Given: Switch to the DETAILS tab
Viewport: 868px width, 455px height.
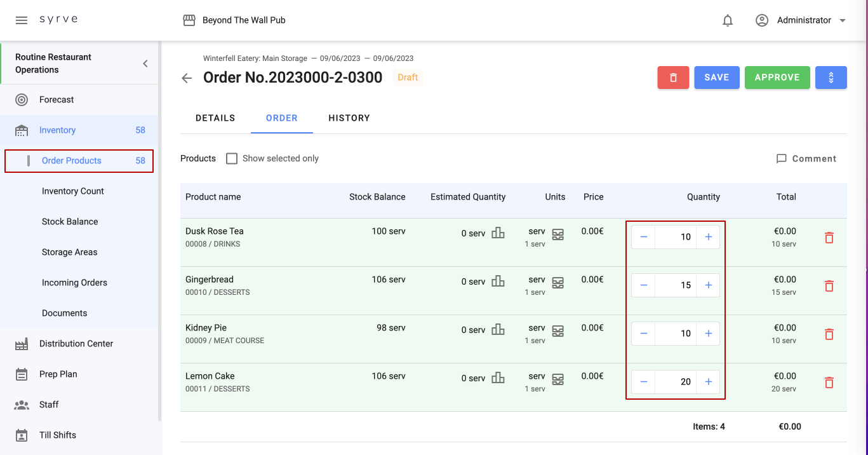Looking at the screenshot, I should (215, 118).
